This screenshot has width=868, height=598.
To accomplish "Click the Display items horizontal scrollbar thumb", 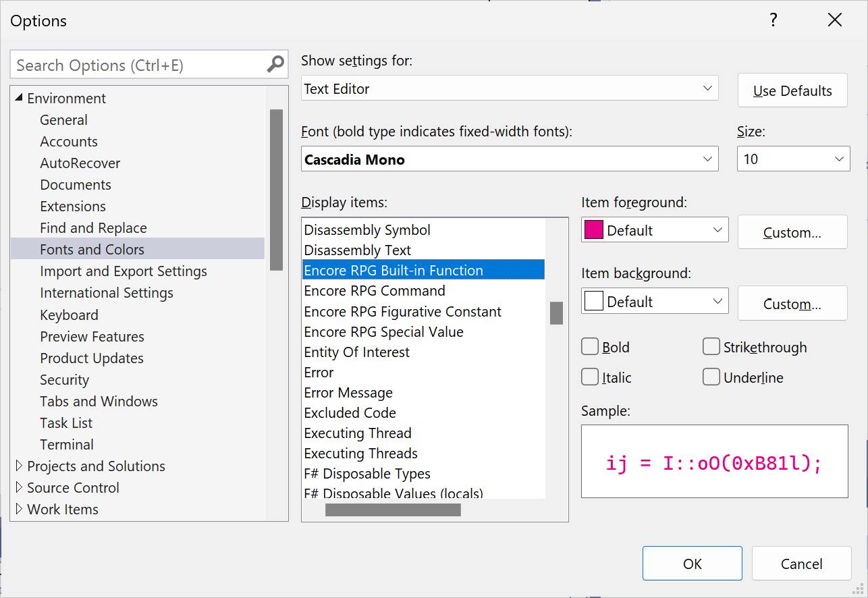I will click(393, 510).
